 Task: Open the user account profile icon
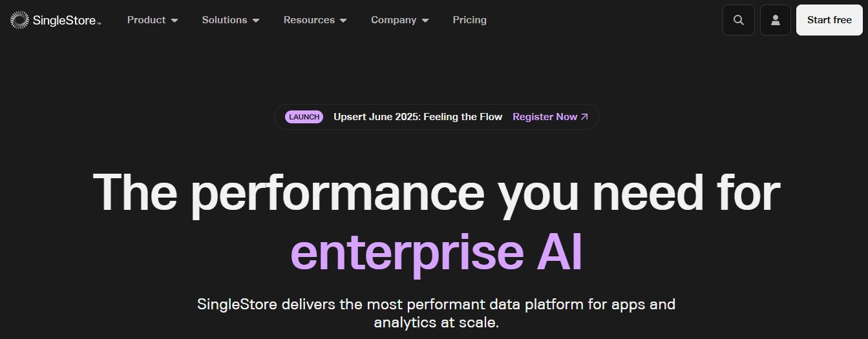[776, 20]
